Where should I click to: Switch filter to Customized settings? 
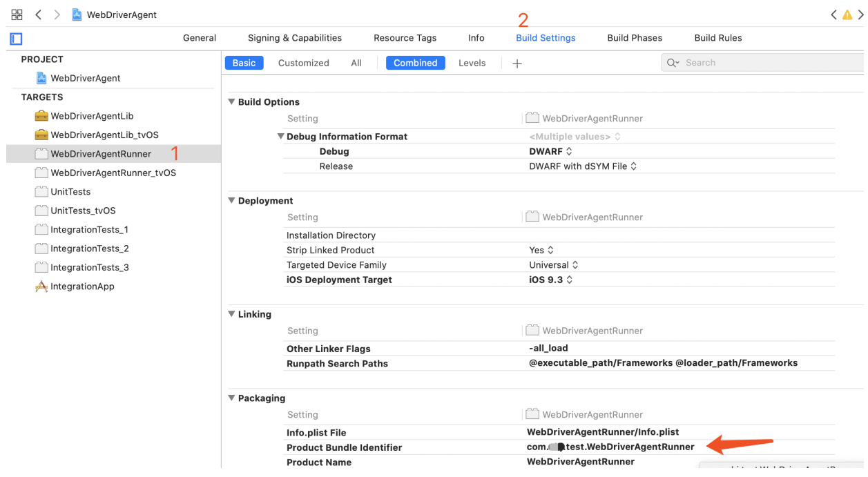tap(304, 63)
